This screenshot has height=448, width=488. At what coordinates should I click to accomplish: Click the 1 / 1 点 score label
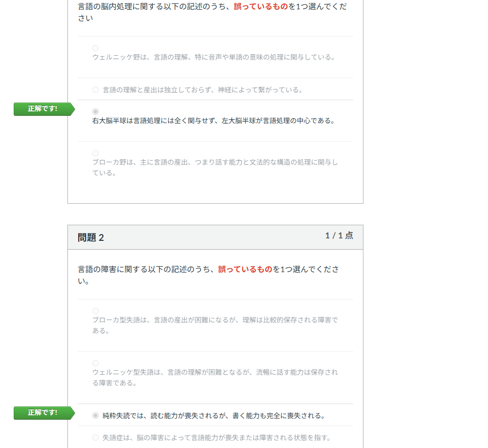coord(339,235)
